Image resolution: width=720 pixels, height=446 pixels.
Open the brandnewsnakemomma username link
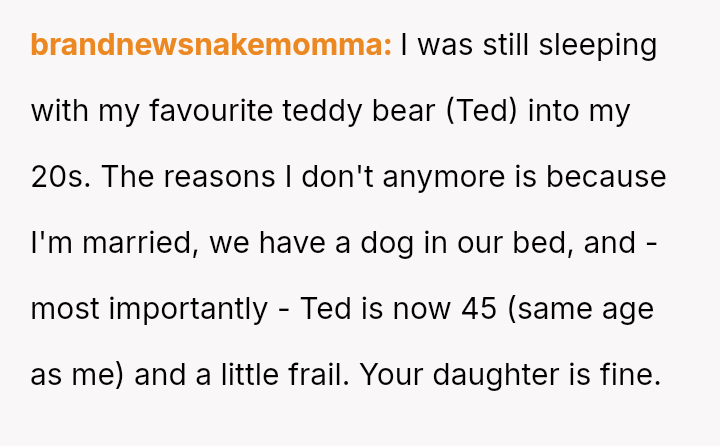(x=211, y=46)
